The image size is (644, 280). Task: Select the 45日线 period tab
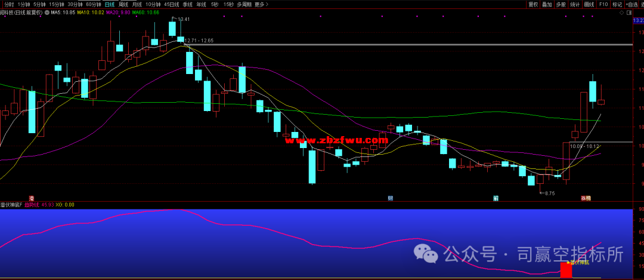click(171, 5)
